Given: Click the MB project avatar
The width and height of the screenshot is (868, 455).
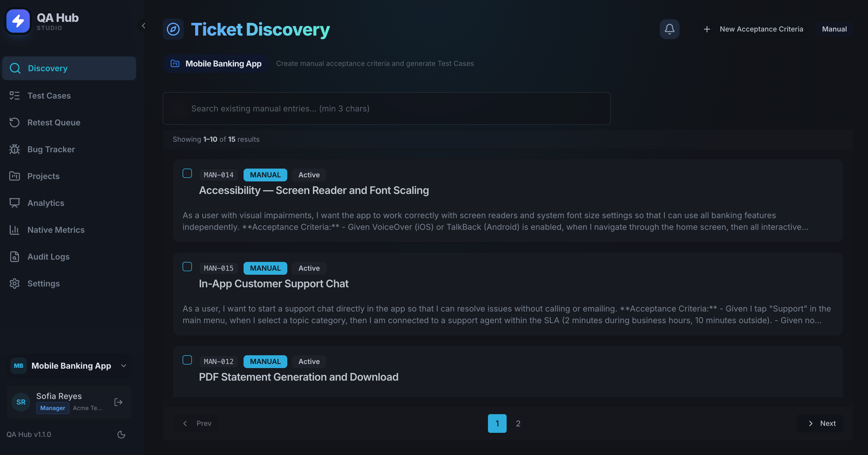Looking at the screenshot, I should [x=19, y=366].
